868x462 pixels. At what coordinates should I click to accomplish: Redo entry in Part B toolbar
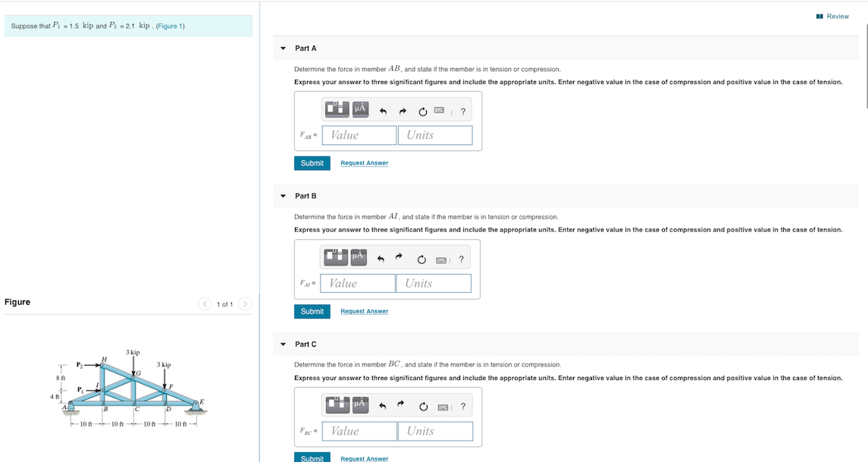[x=399, y=258]
